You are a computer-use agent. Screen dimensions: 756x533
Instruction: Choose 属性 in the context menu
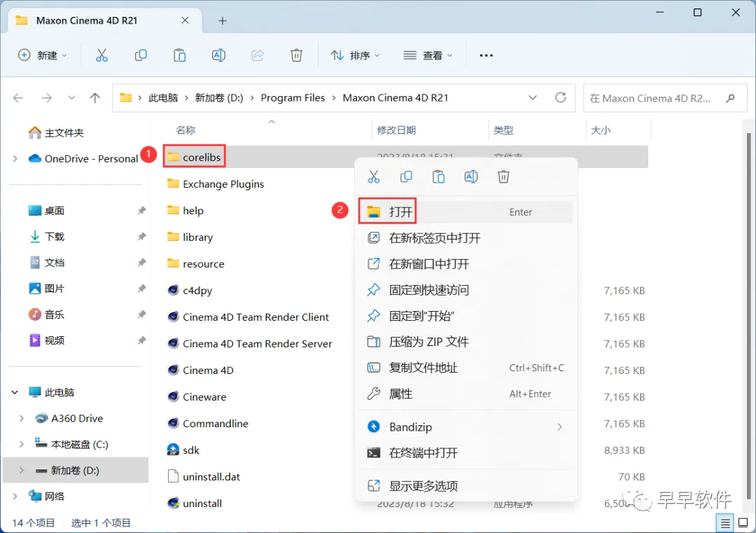pos(465,394)
